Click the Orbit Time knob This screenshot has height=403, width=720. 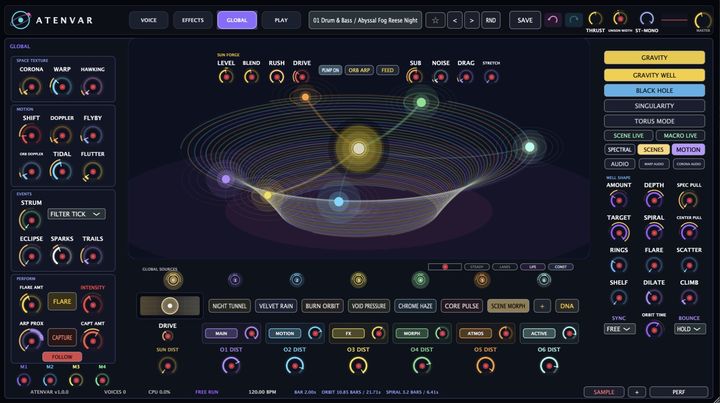(654, 329)
